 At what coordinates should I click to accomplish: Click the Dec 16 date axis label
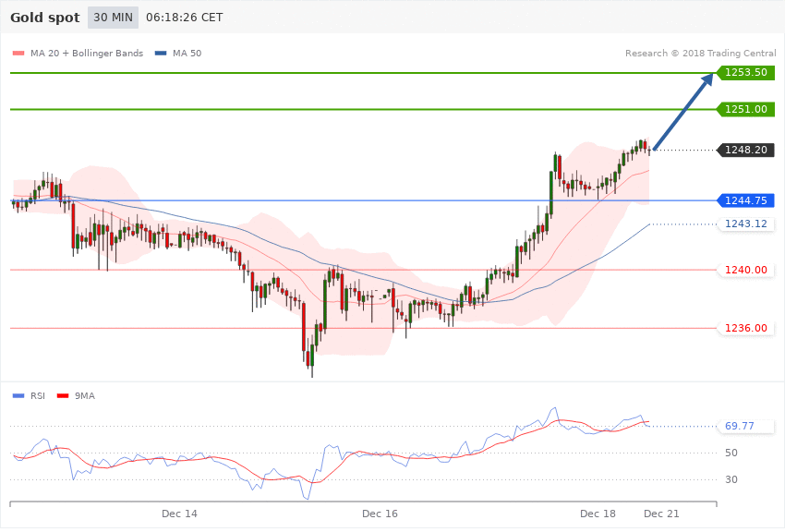click(x=380, y=514)
